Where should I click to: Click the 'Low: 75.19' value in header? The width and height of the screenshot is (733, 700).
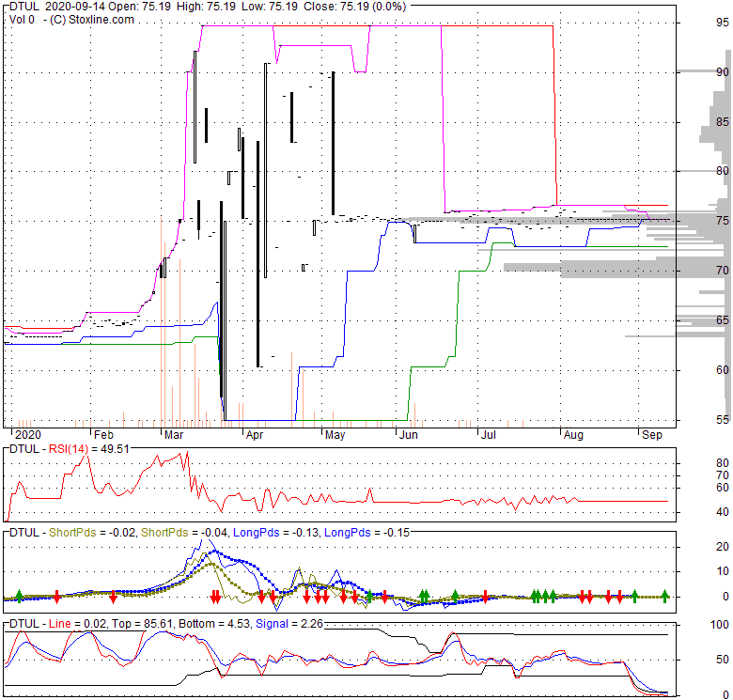pyautogui.click(x=271, y=7)
